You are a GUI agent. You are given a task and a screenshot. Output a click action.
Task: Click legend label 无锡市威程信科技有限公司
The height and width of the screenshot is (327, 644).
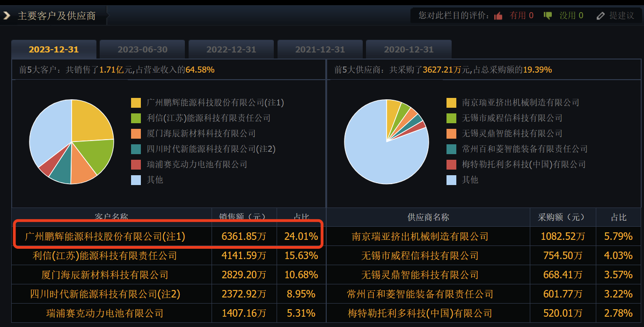point(512,118)
